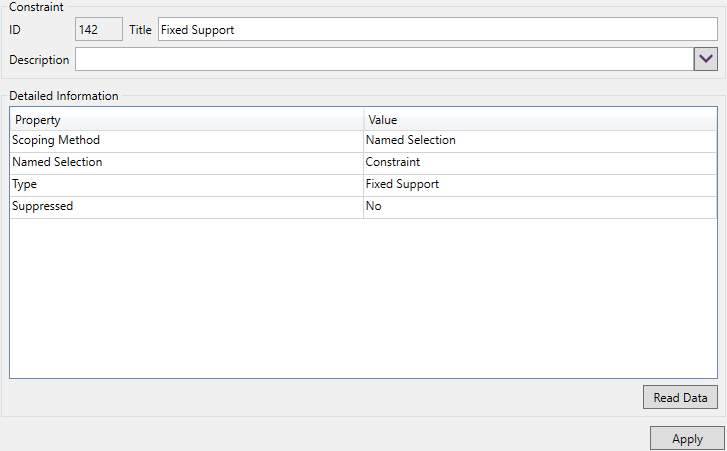Click the Property column header
This screenshot has width=727, height=451.
click(x=187, y=120)
